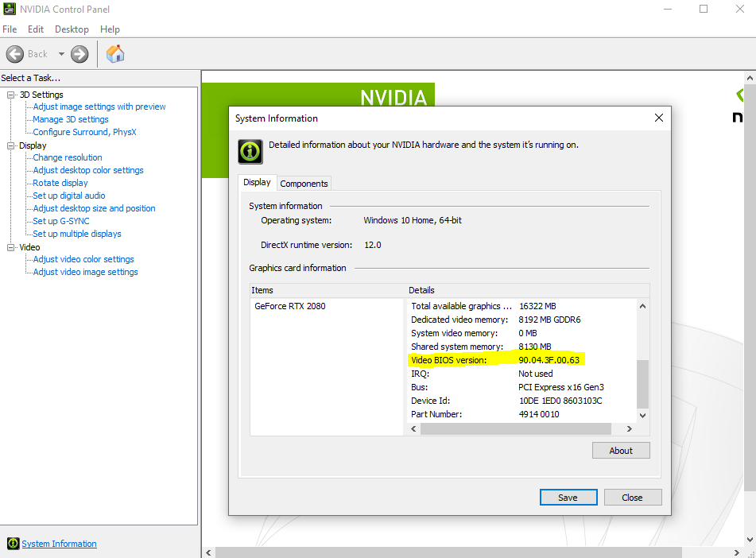
Task: Open Adjust video image settings
Action: pos(85,272)
